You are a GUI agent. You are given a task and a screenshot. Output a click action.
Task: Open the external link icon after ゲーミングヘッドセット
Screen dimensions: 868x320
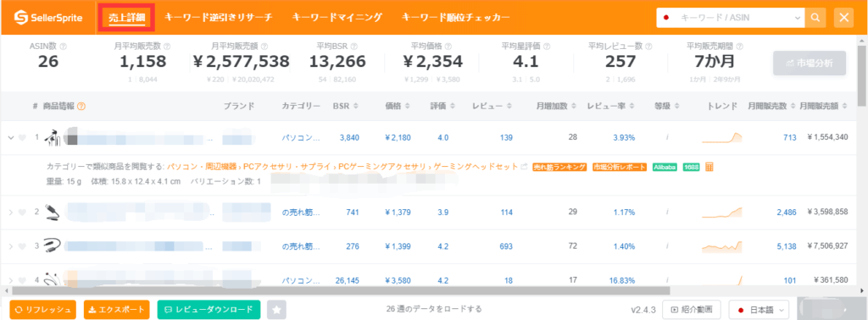point(524,167)
